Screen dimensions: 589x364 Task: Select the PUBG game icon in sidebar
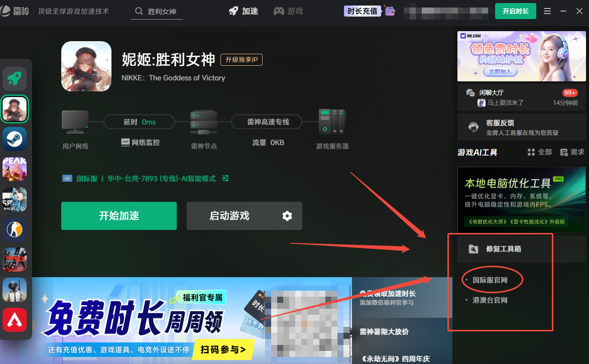click(x=15, y=290)
